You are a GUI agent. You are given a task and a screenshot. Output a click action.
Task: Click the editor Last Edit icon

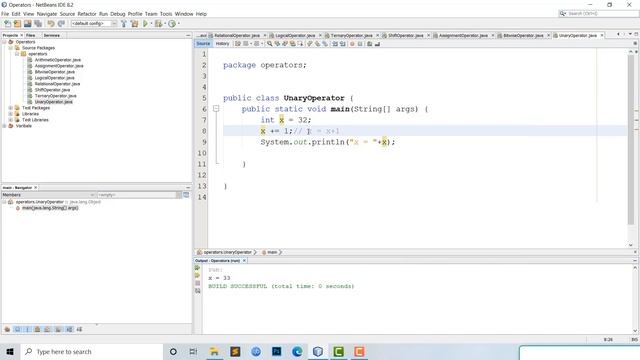tap(238, 44)
